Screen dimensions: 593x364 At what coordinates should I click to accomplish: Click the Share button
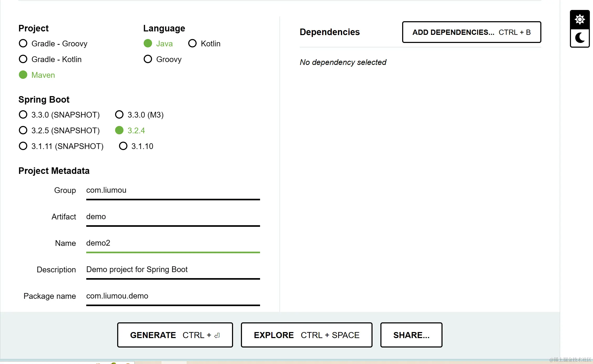tap(411, 335)
